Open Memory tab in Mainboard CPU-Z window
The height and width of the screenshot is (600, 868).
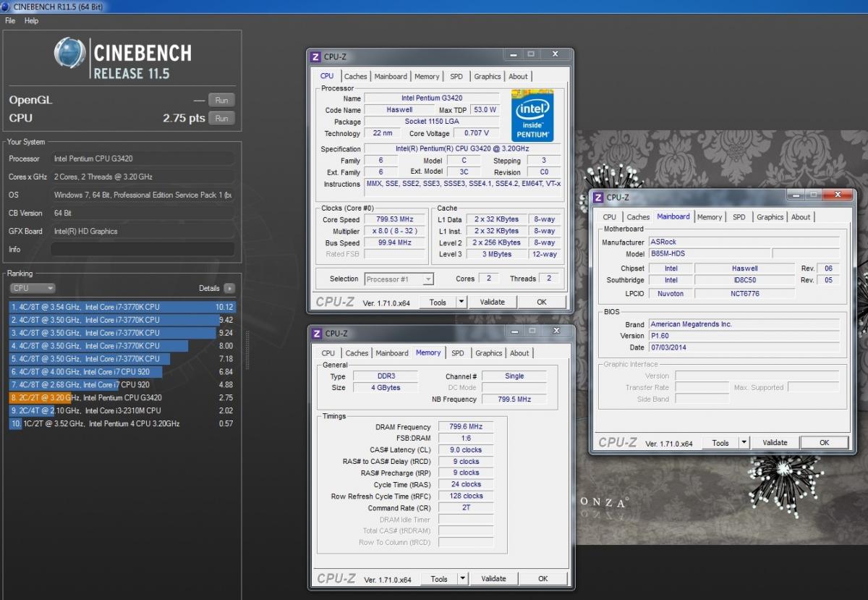710,217
